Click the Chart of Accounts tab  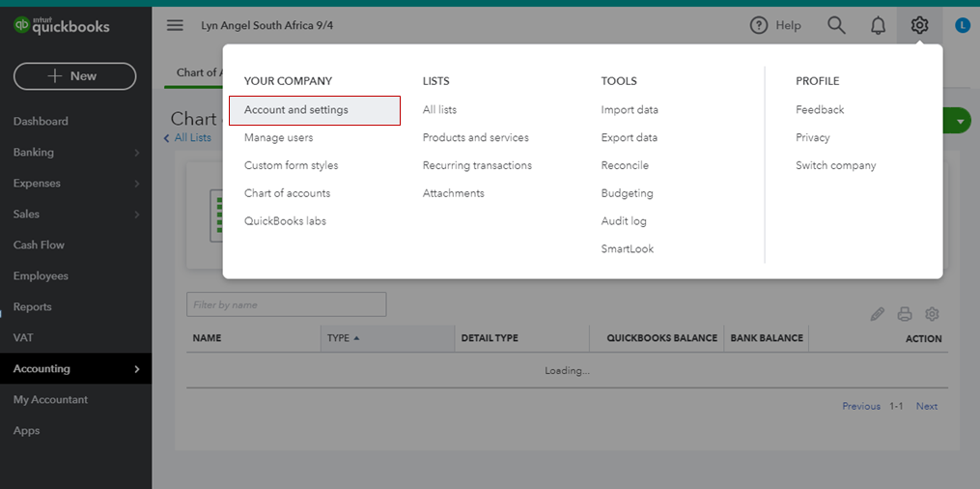pos(196,72)
